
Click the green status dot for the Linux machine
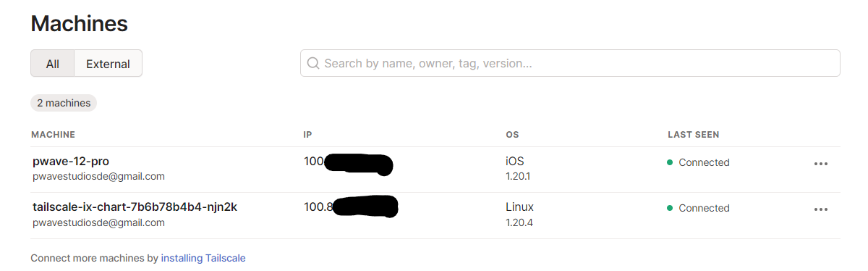[670, 208]
